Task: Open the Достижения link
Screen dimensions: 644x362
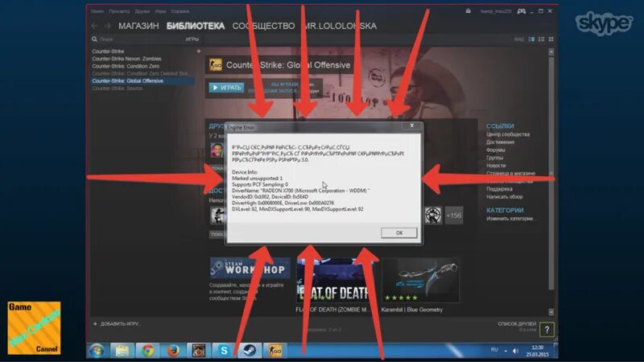Action: 500,142
